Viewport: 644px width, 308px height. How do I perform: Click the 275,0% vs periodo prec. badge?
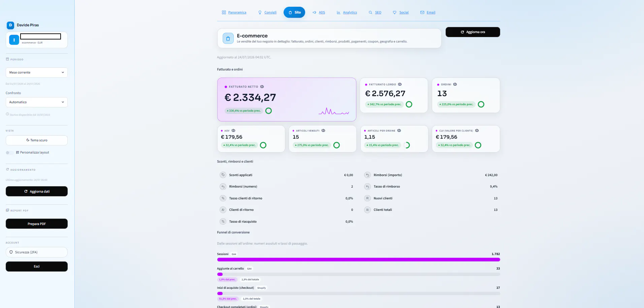pos(312,145)
